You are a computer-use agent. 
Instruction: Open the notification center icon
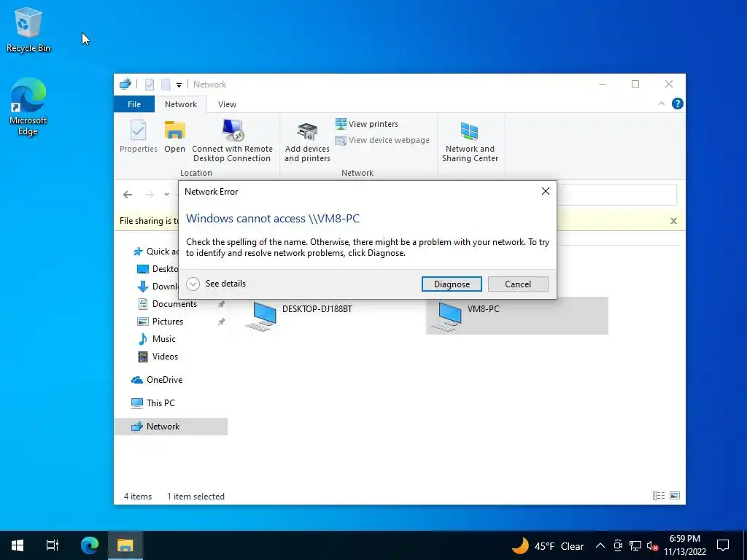click(x=723, y=545)
